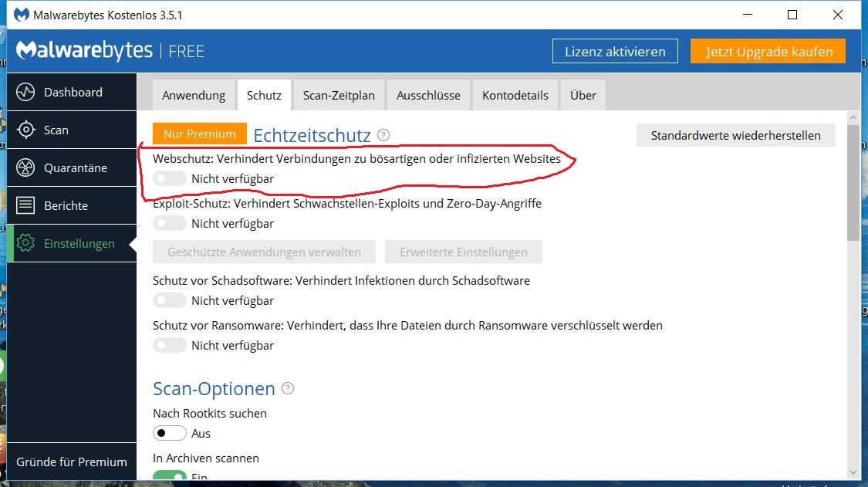Click the Einstellungen gear icon
The height and width of the screenshot is (487, 868).
coord(25,242)
